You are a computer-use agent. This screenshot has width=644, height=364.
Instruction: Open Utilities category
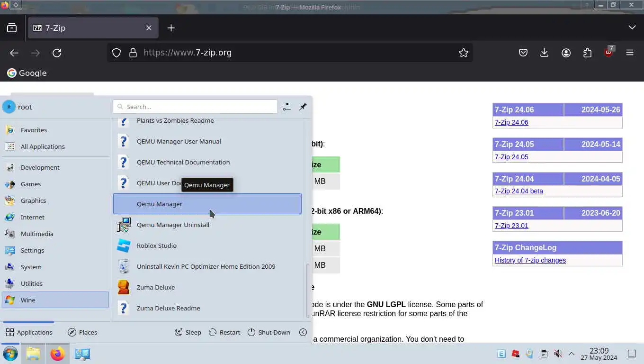point(55,283)
